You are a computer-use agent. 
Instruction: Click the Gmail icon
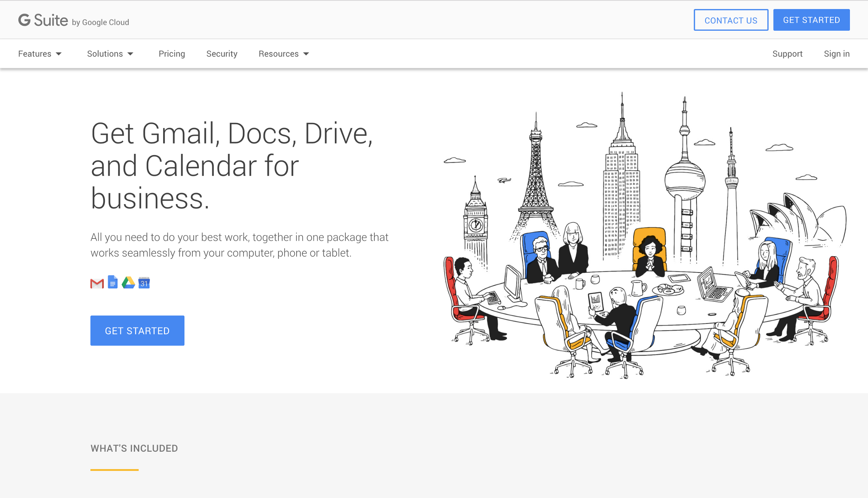tap(97, 284)
